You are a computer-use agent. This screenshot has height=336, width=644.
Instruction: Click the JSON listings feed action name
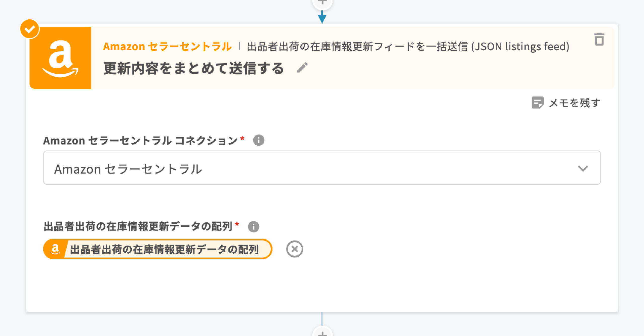(x=408, y=47)
